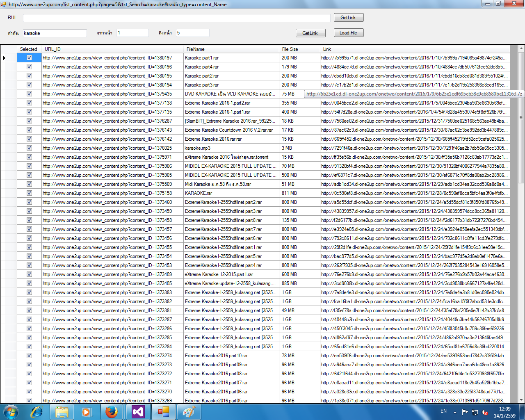Viewport: 525px width, 420px height.
Task: Sort by the Selected column header
Action: [29, 49]
